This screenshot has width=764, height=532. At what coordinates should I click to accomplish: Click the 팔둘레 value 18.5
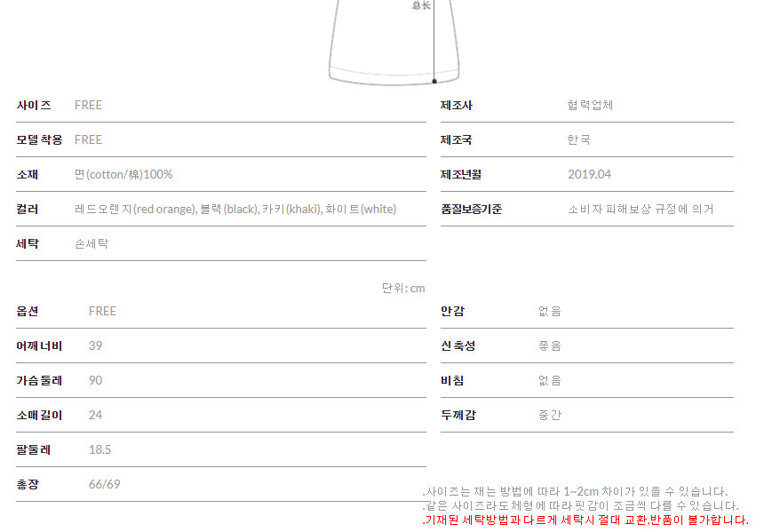click(x=99, y=449)
